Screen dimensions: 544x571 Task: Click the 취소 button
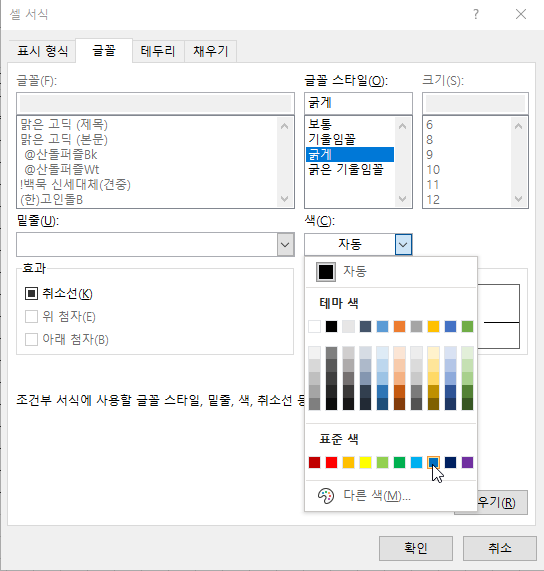tap(500, 548)
